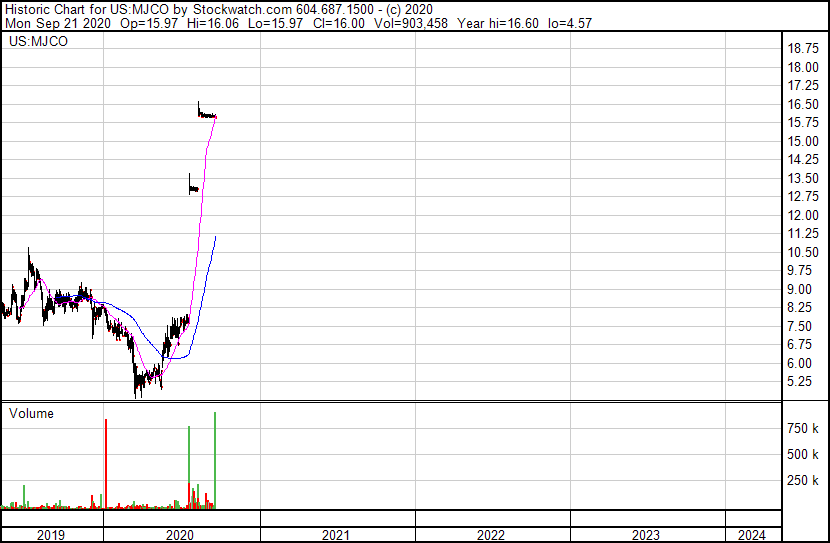Click the 10.50 price axis label

(803, 252)
